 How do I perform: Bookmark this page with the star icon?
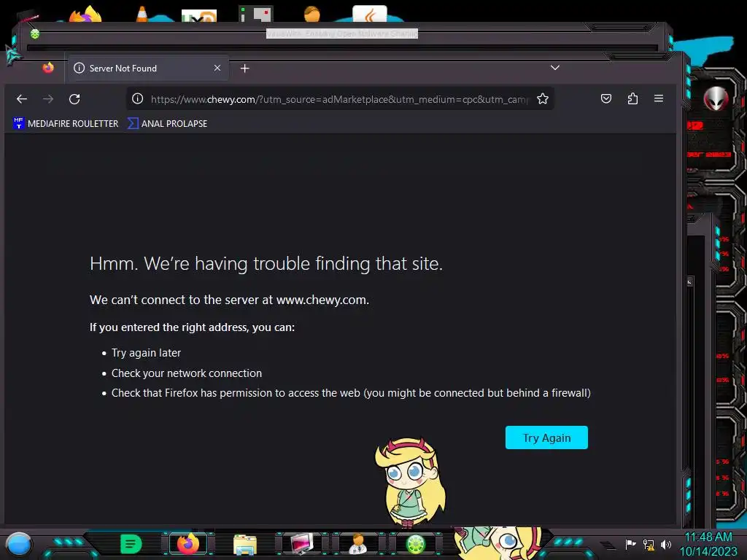(x=543, y=98)
